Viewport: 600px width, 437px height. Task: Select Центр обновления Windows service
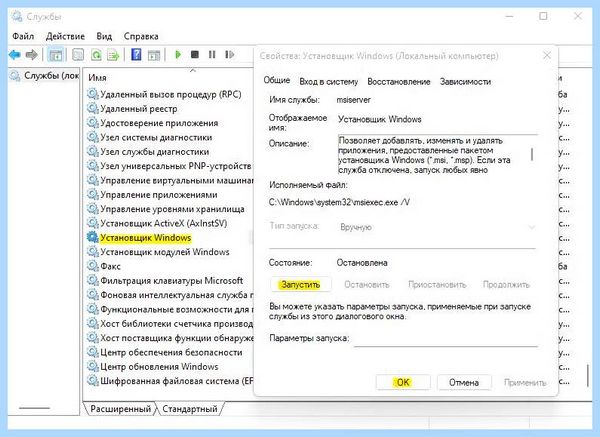pyautogui.click(x=159, y=367)
